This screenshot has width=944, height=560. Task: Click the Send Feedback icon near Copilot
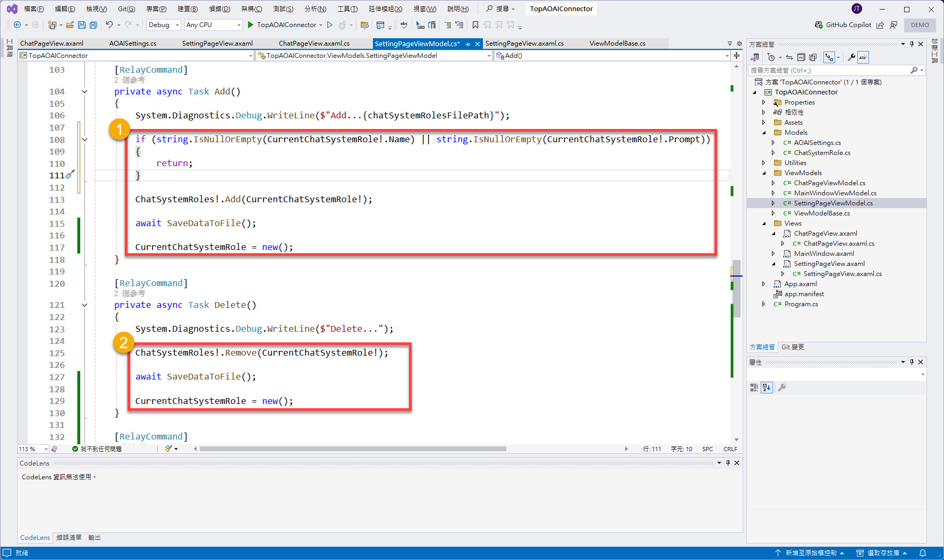(x=894, y=25)
